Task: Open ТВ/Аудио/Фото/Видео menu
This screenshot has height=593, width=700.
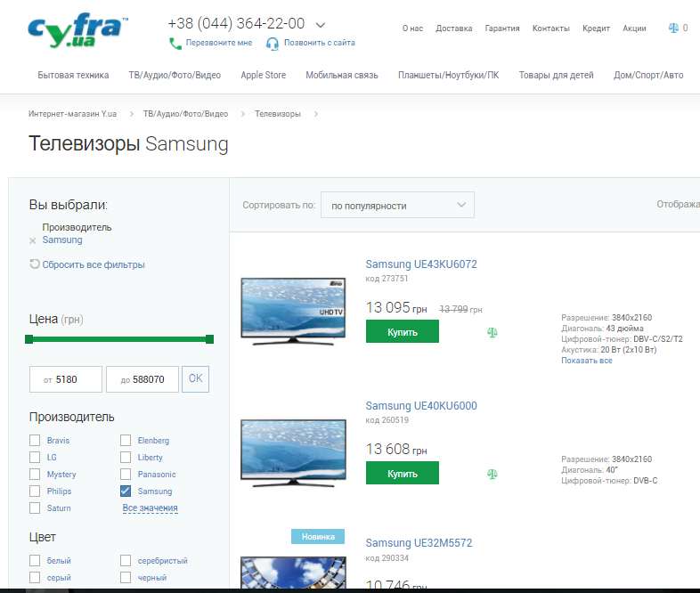Action: (x=175, y=75)
